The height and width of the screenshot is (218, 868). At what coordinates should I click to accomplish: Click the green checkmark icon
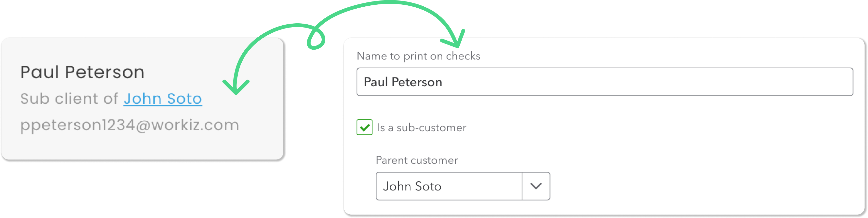(x=364, y=128)
